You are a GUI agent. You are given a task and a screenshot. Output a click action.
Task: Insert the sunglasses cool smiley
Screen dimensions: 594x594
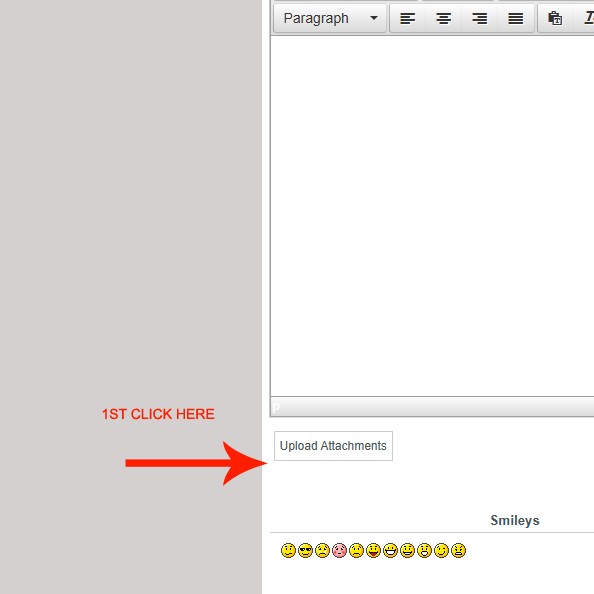[x=305, y=550]
